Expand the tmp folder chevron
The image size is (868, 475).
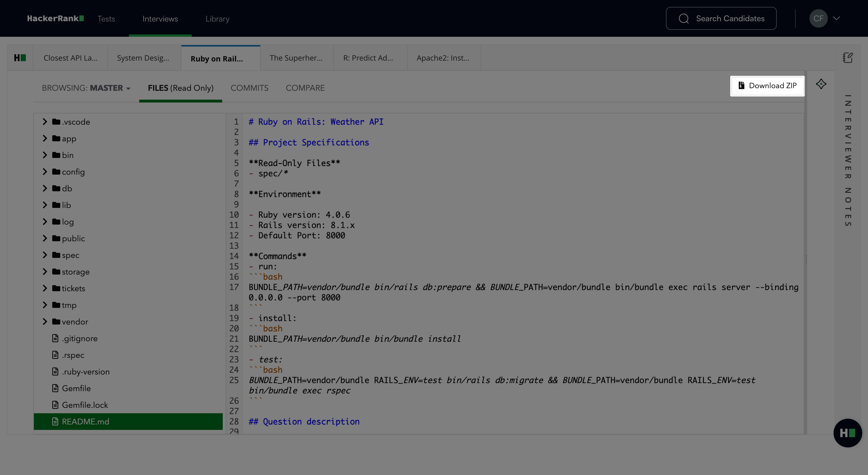[x=45, y=305]
